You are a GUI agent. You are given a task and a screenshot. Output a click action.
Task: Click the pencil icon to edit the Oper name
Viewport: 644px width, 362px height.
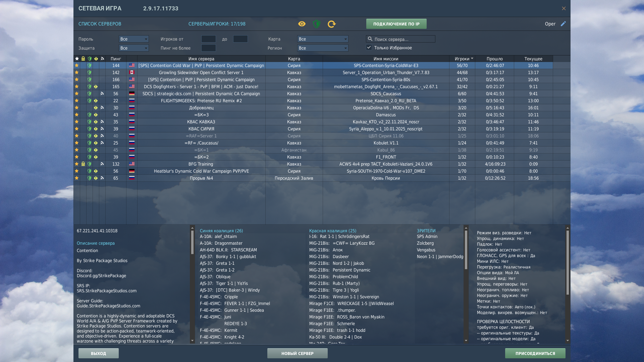point(563,23)
